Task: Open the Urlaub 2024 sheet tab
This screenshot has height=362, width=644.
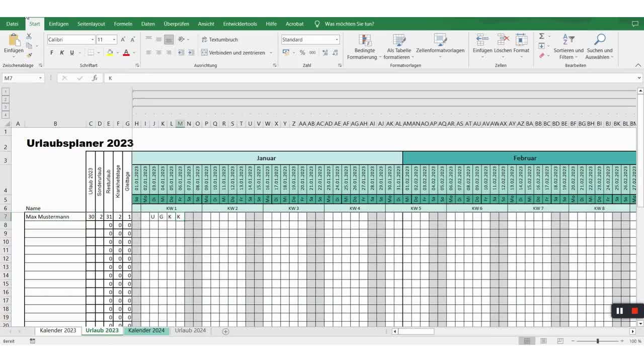Action: tap(190, 330)
